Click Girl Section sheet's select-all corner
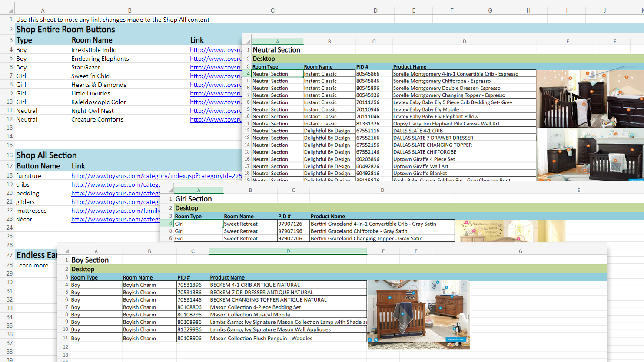This screenshot has height=362, width=644. click(171, 190)
